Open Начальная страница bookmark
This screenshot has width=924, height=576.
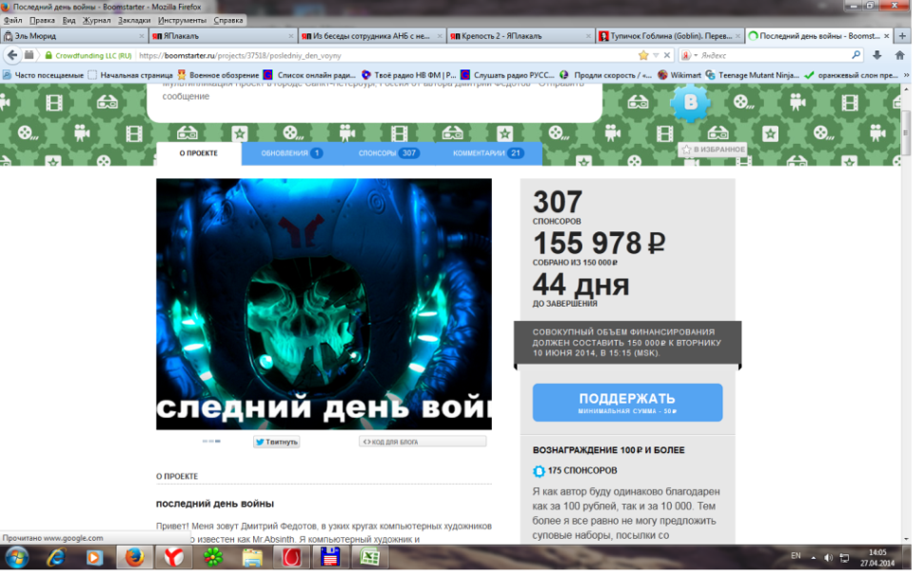pyautogui.click(x=130, y=75)
